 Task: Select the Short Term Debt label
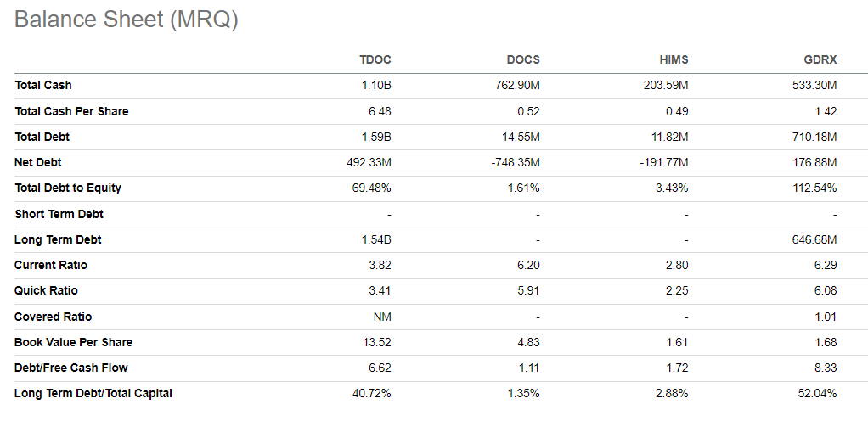pyautogui.click(x=59, y=214)
